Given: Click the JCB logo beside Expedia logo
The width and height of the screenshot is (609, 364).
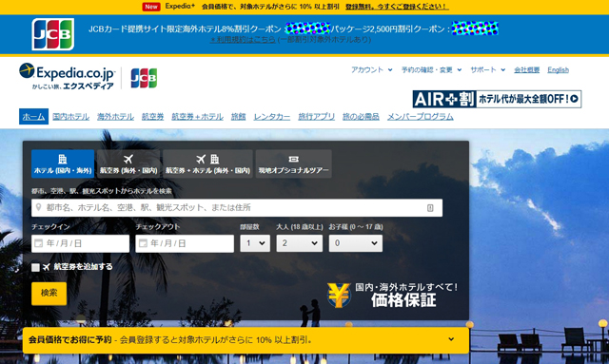Looking at the screenshot, I should pos(144,78).
